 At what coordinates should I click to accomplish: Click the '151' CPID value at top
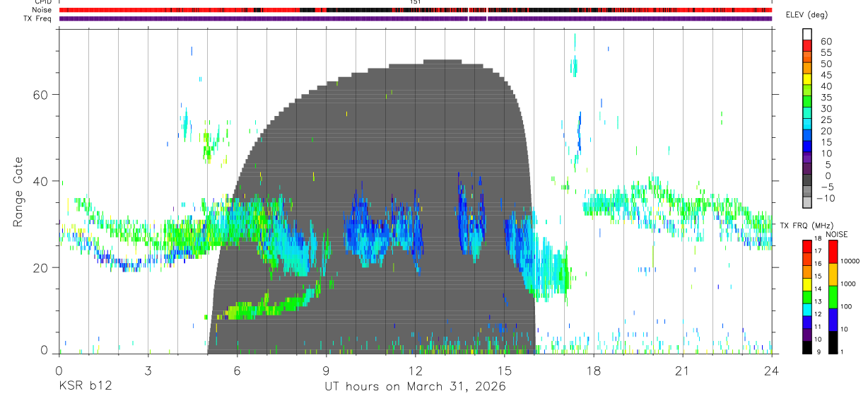[x=416, y=2]
